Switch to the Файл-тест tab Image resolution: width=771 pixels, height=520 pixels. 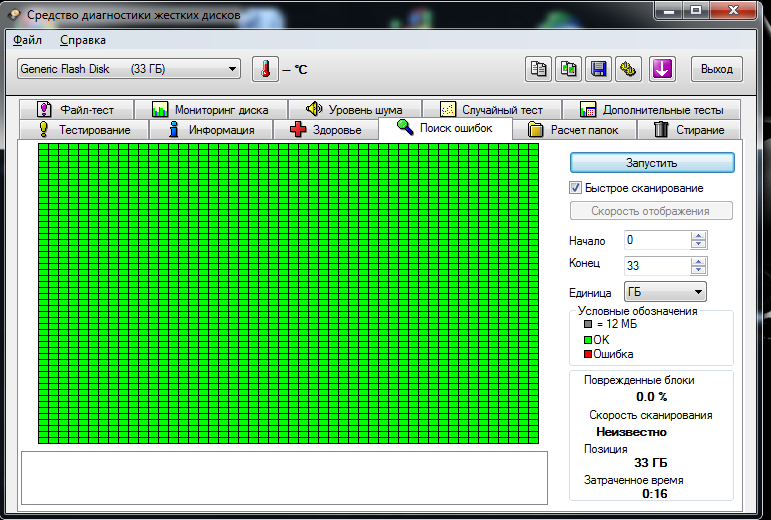(x=77, y=110)
